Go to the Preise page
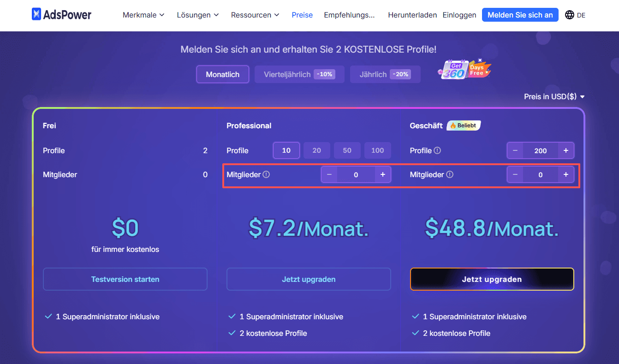 pos(302,15)
